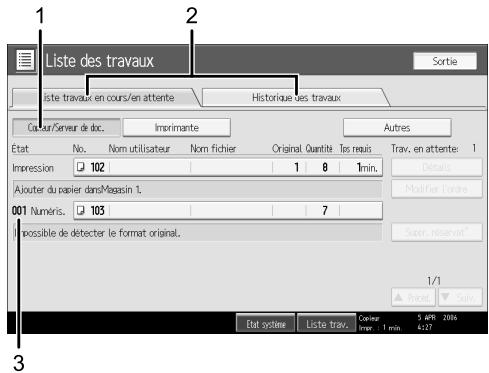Select job 102 row in the list

[x=228, y=167]
